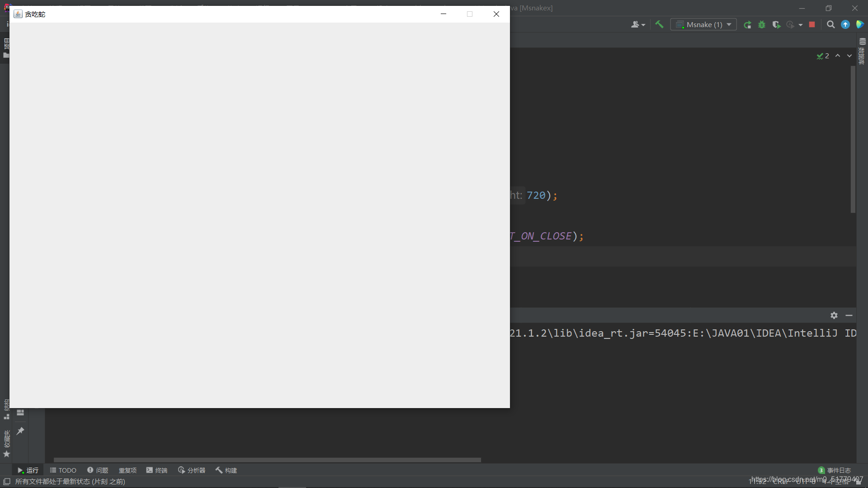868x488 pixels.
Task: Click the console horizontal scrollbar
Action: [267, 460]
